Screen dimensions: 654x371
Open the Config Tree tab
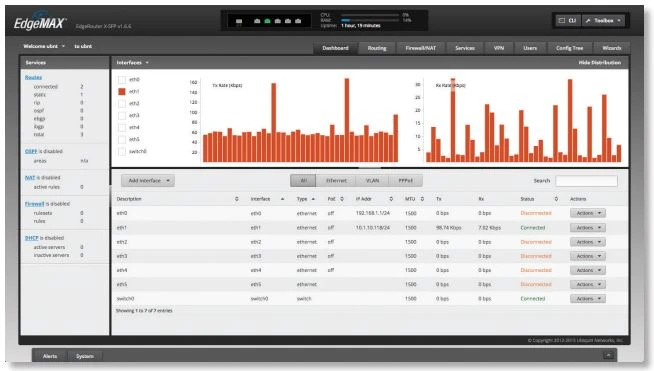coord(569,48)
